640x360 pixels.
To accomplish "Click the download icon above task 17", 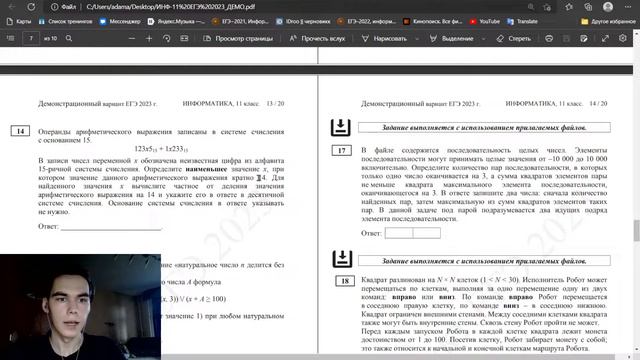I will pyautogui.click(x=340, y=127).
